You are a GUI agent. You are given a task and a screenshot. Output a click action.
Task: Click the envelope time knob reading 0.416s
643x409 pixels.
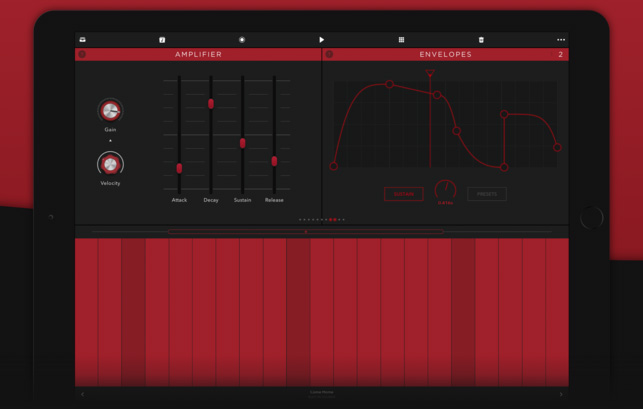click(x=445, y=190)
